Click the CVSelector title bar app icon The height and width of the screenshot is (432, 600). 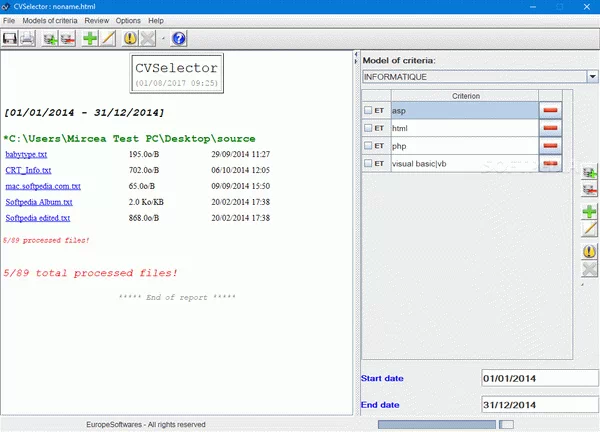[5, 7]
